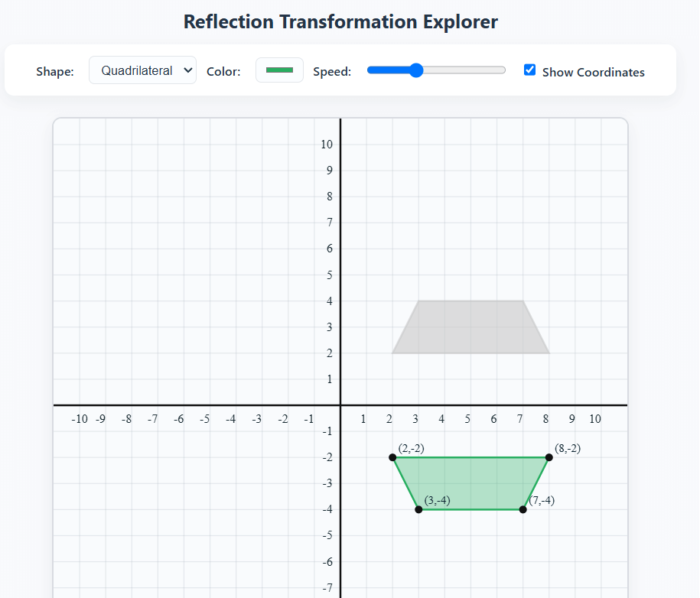The width and height of the screenshot is (700, 598).
Task: Click the Speed slider handle
Action: [x=415, y=70]
